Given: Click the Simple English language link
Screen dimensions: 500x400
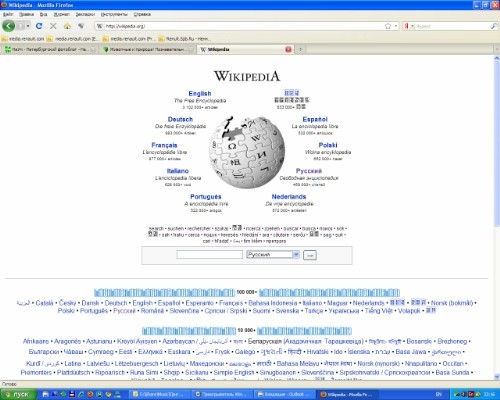Looking at the screenshot, I should point(234,372).
